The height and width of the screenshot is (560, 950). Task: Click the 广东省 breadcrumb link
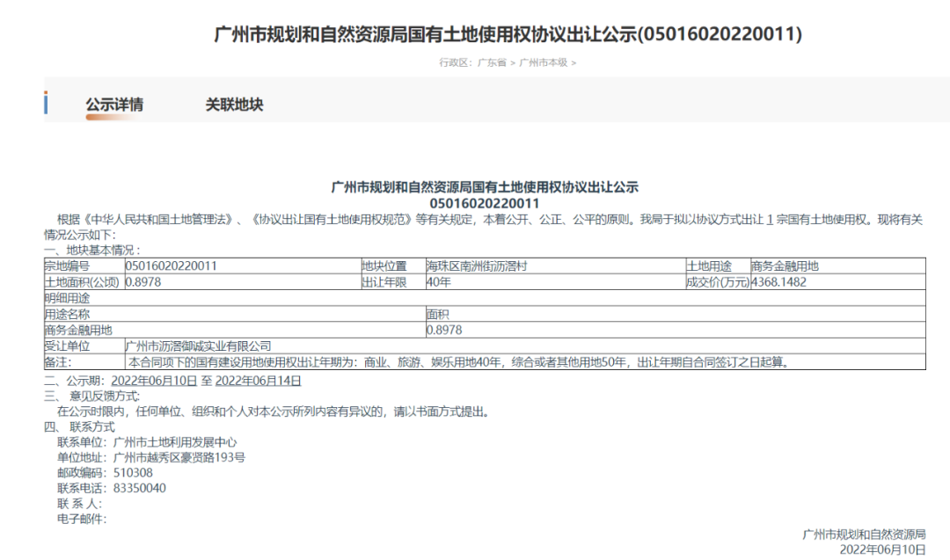(x=492, y=62)
